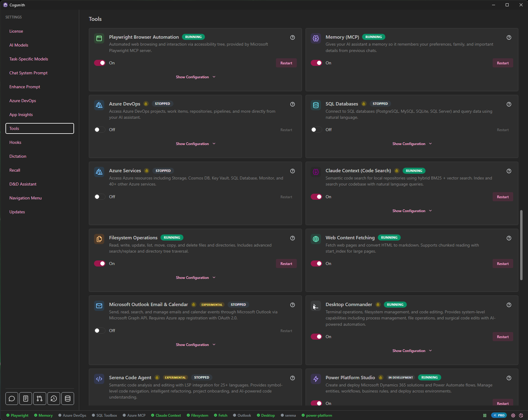Click the Web Content Fetching globe icon
The image size is (528, 420).
[x=316, y=239]
